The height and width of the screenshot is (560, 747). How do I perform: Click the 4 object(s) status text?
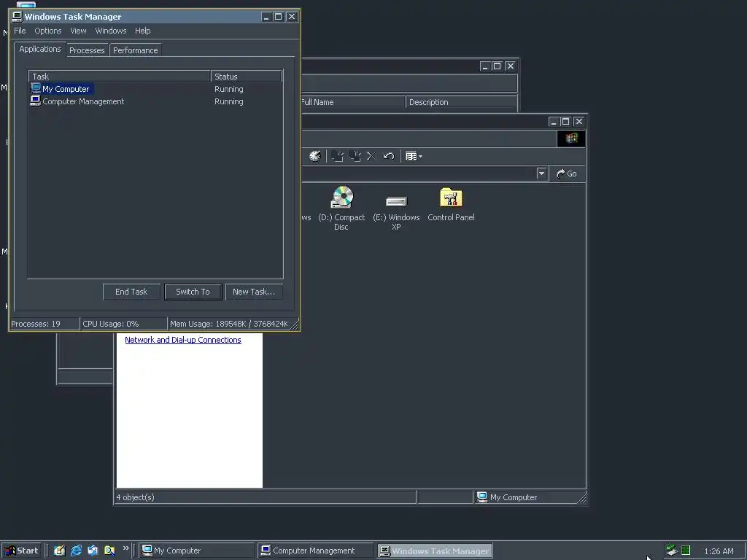pyautogui.click(x=135, y=497)
